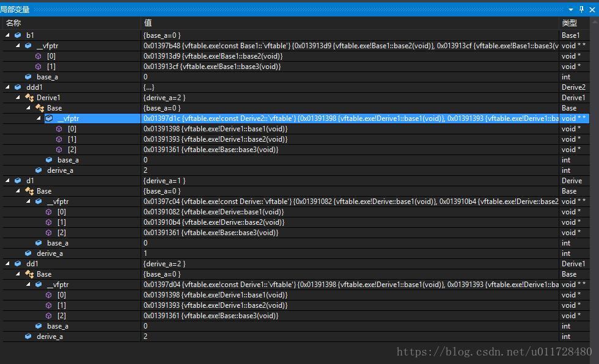Collapse the b1 tree node

click(8, 35)
